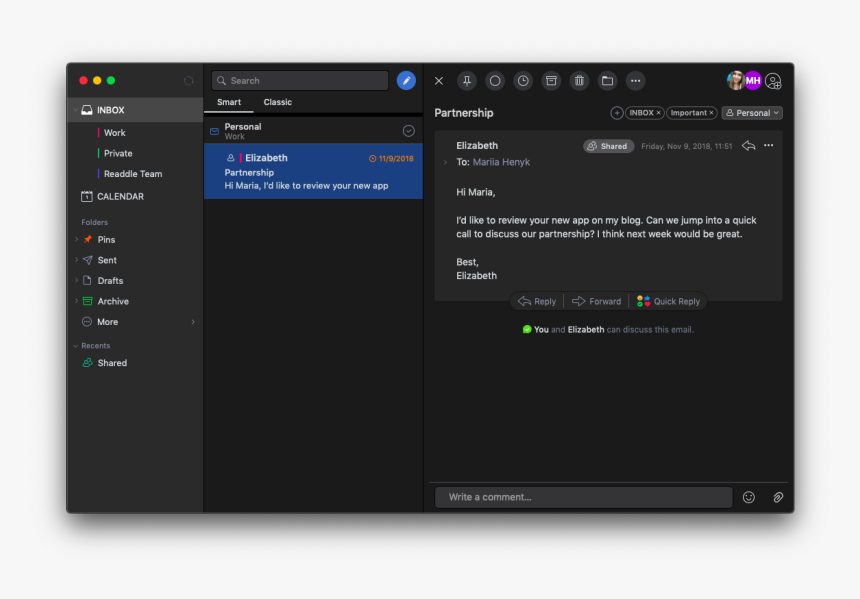Open the Work inbox account
The width and height of the screenshot is (860, 599).
point(115,133)
